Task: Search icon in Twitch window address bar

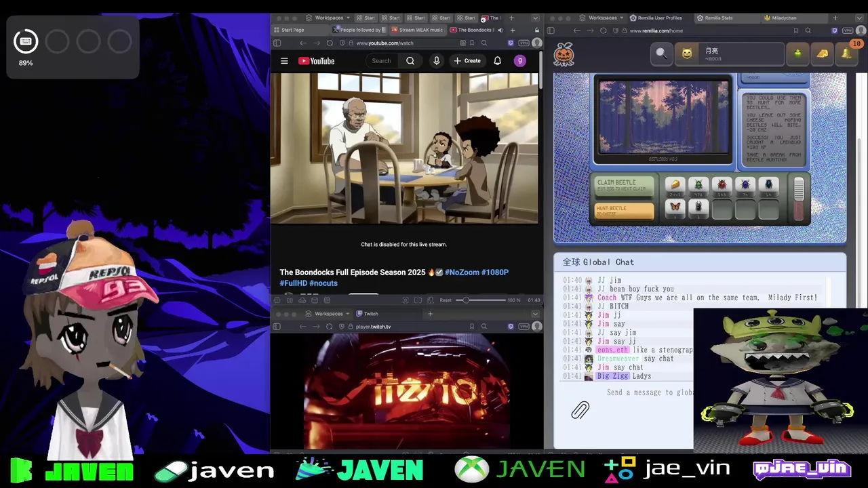Action: 484,327
